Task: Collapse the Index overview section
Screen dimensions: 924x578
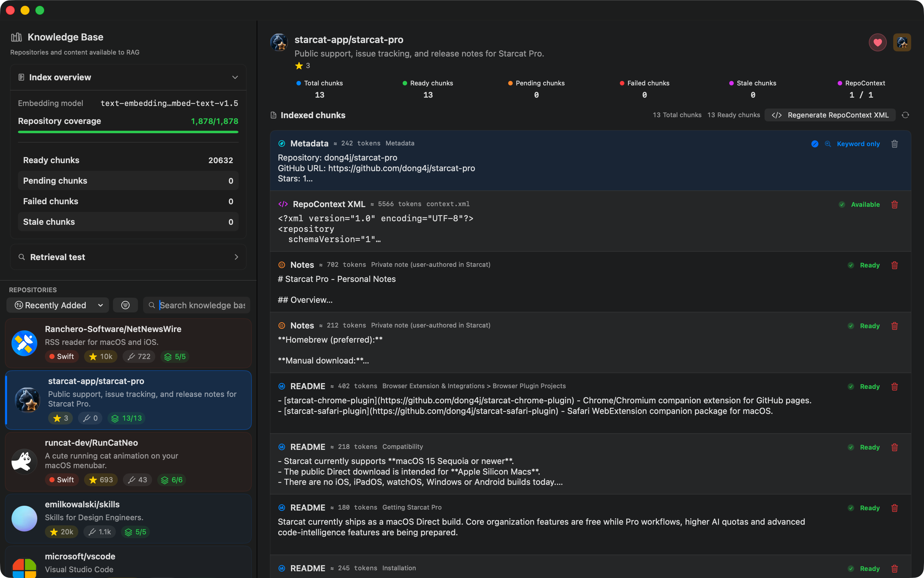Action: tap(235, 77)
